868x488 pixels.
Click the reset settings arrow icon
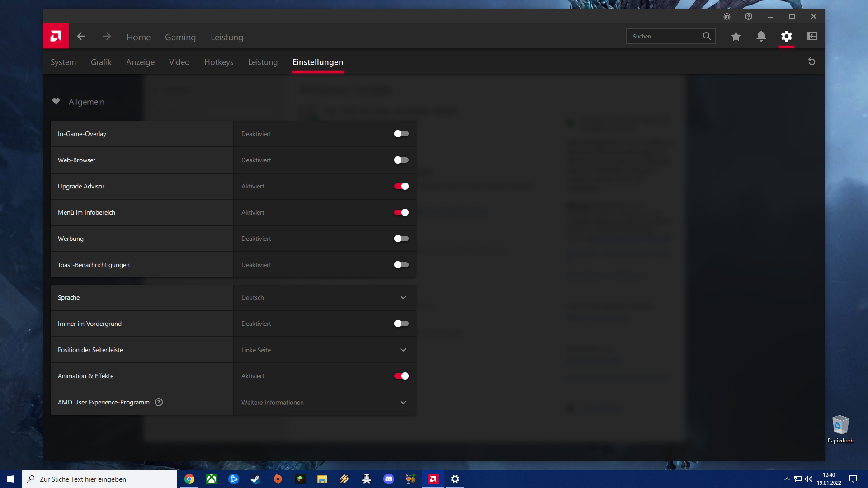pyautogui.click(x=811, y=61)
